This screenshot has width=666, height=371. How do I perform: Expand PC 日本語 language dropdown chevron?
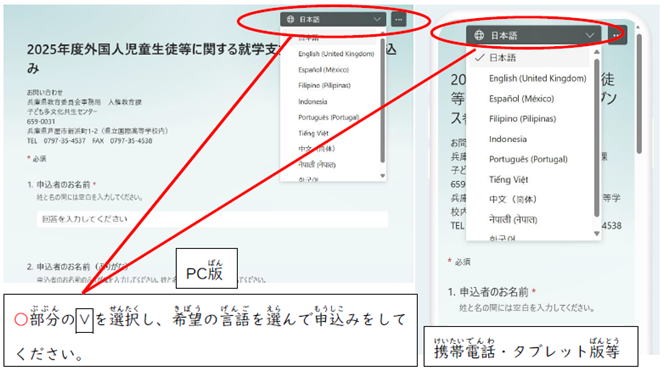[x=377, y=19]
